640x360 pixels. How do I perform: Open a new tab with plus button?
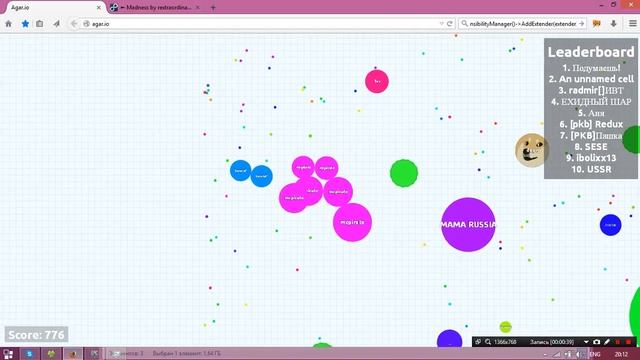[x=213, y=7]
